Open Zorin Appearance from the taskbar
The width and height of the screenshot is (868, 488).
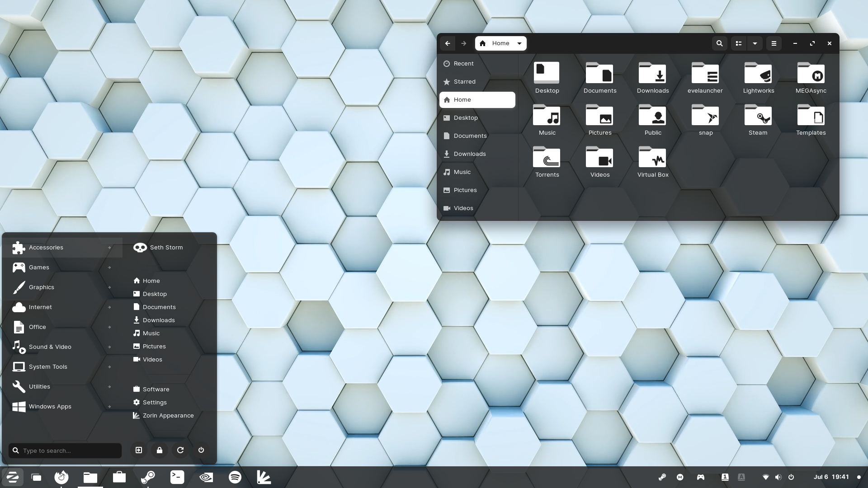[x=264, y=477]
